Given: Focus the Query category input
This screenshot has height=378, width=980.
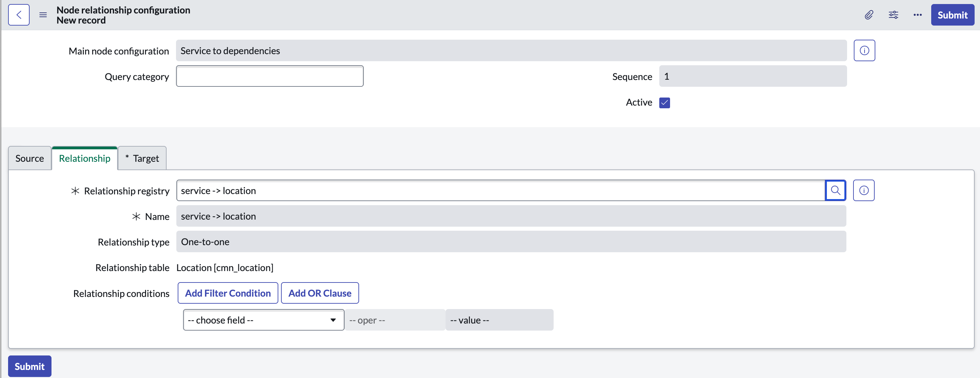Looking at the screenshot, I should point(270,76).
